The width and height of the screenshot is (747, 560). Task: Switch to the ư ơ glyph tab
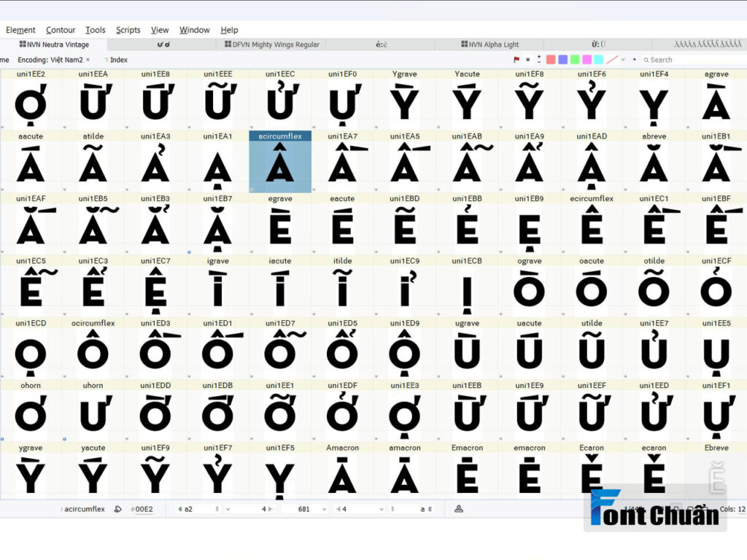(163, 44)
